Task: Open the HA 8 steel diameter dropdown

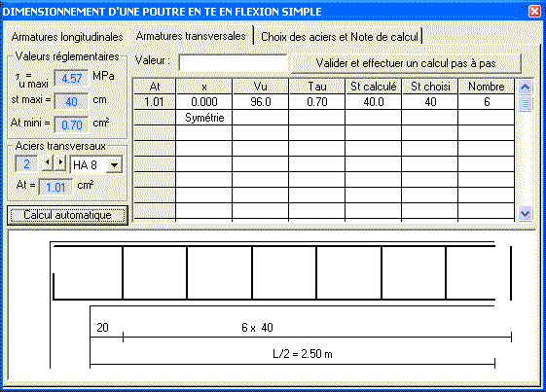Action: (x=114, y=165)
